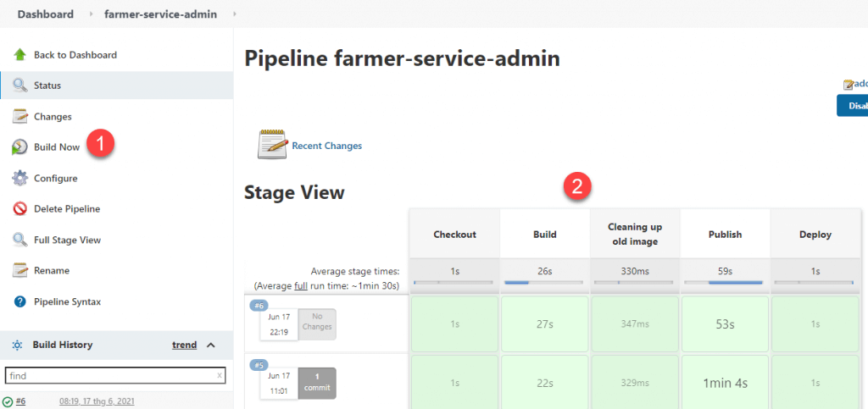Click the Delete Pipeline red icon
This screenshot has height=409, width=868.
[20, 209]
